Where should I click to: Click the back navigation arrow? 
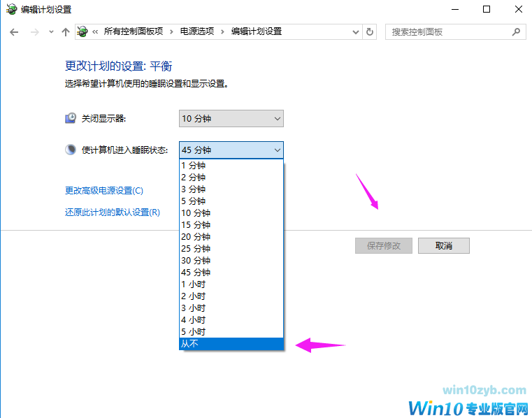click(x=14, y=32)
